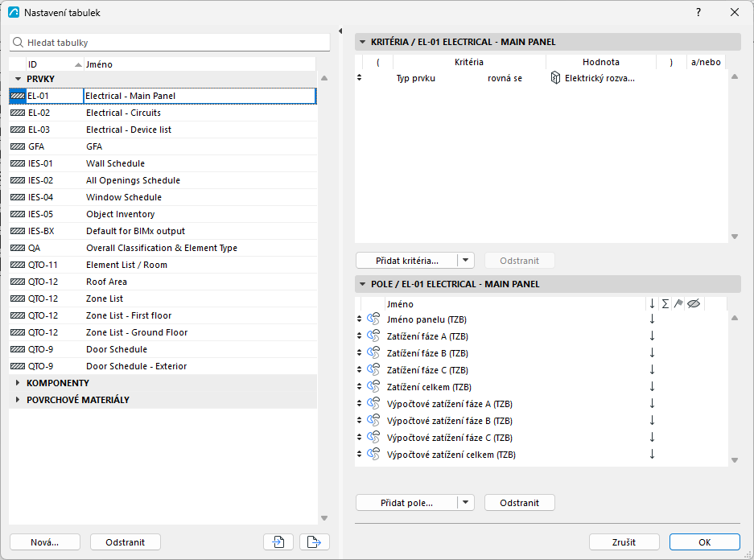The width and height of the screenshot is (754, 560).
Task: Click the Elektrický rozvaděč element type icon
Action: coord(555,78)
